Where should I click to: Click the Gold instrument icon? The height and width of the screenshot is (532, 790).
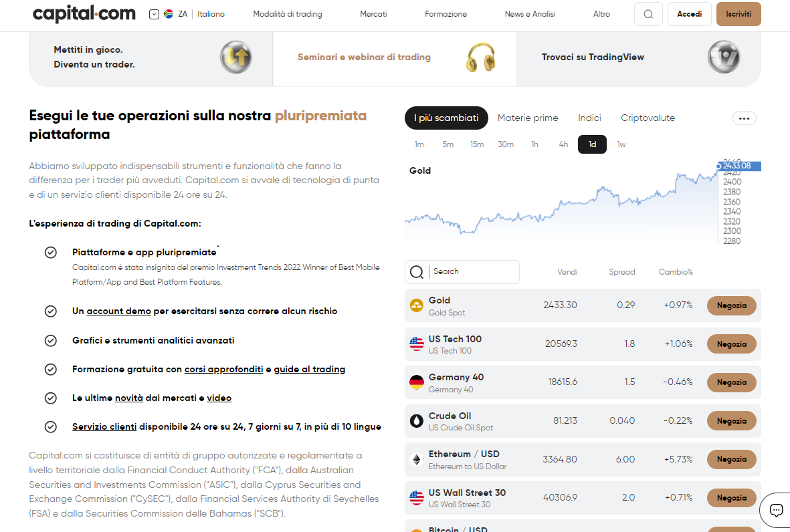[417, 305]
